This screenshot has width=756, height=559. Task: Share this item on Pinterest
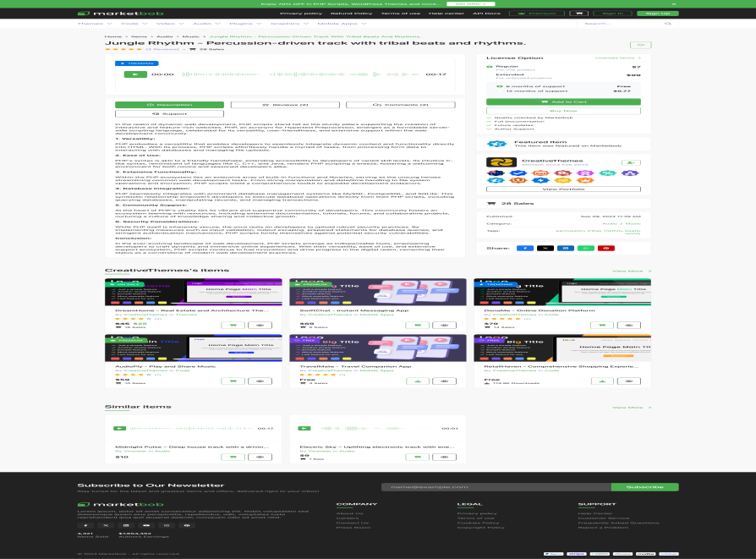click(606, 248)
